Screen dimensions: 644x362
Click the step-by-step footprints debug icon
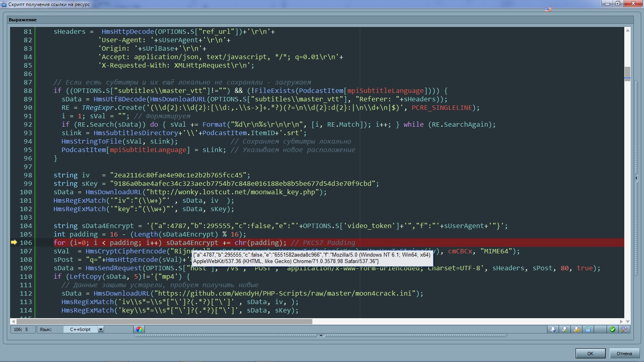pyautogui.click(x=576, y=329)
